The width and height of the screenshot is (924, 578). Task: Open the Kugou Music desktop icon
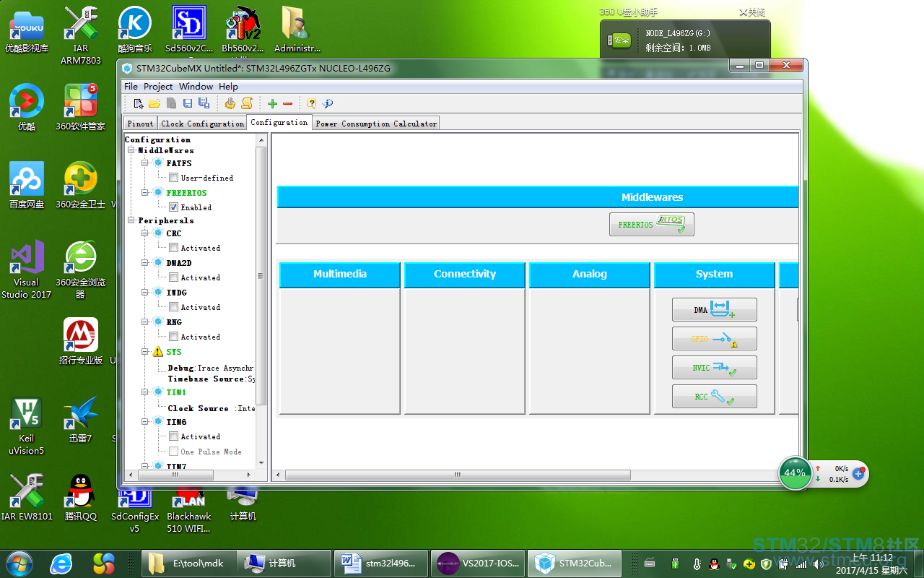coord(135,31)
